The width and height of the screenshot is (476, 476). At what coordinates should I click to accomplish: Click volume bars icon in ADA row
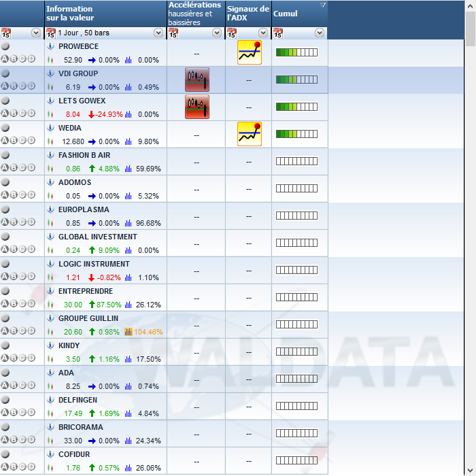pyautogui.click(x=129, y=386)
